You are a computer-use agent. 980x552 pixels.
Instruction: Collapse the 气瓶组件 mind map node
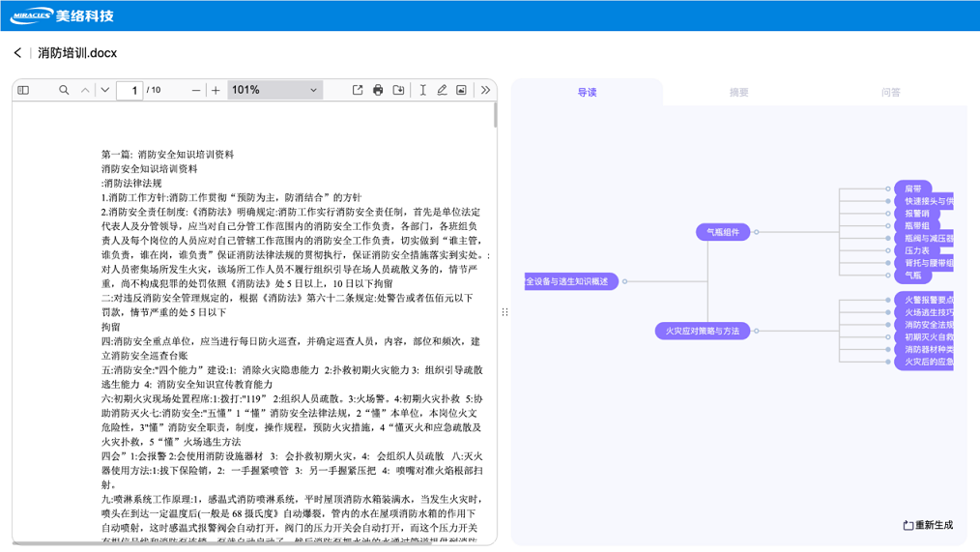(x=757, y=232)
